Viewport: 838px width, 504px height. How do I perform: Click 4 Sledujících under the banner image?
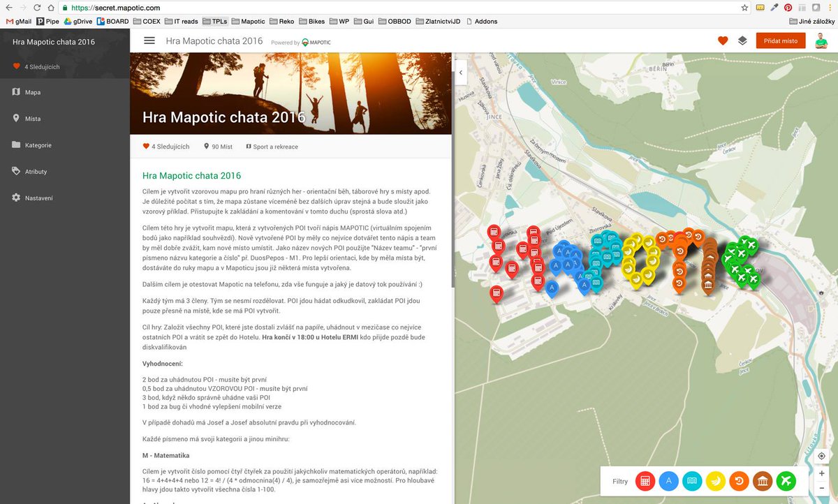pyautogui.click(x=166, y=147)
